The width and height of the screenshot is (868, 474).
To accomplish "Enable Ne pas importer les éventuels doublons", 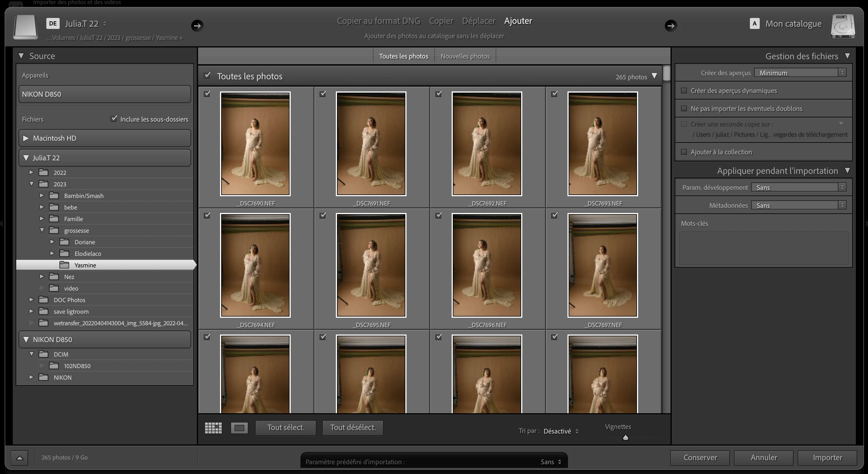I will pyautogui.click(x=684, y=109).
